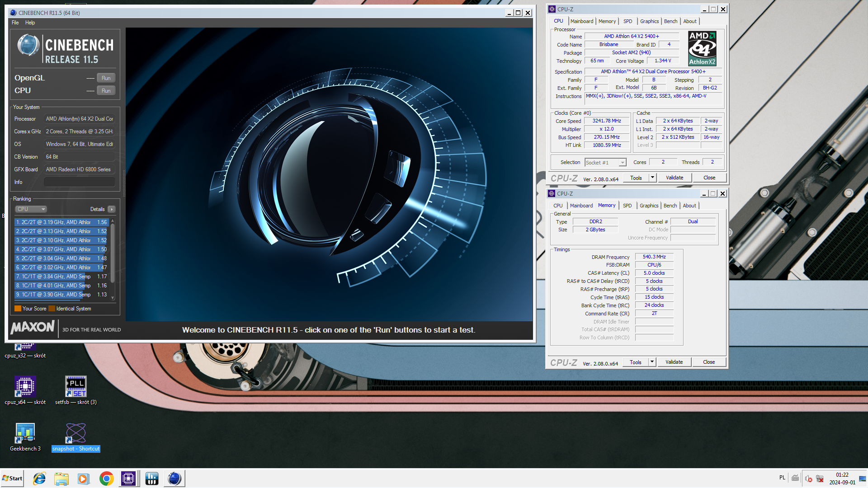Open the Socket #1 selection dropdown

(x=605, y=163)
